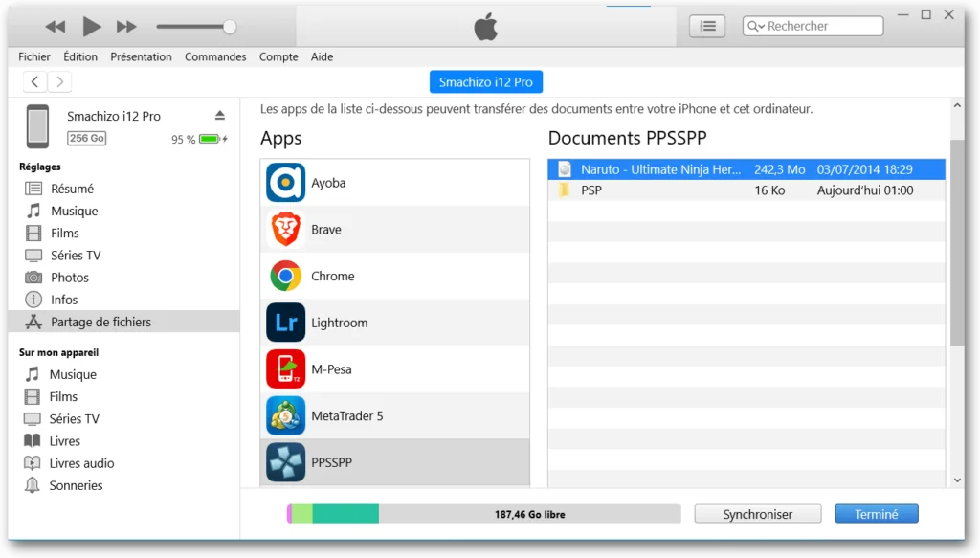
Task: Click the 242,3 Mo size cell
Action: (x=779, y=169)
